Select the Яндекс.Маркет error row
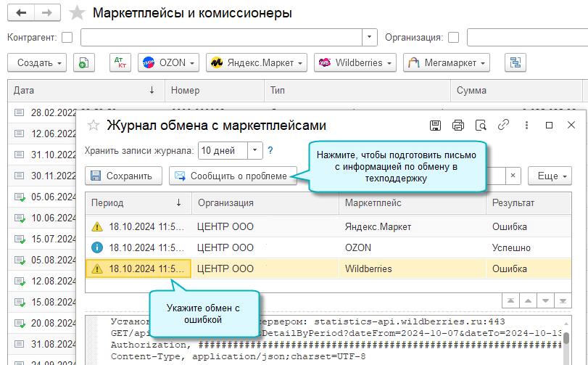This screenshot has width=588, height=365. (x=328, y=226)
